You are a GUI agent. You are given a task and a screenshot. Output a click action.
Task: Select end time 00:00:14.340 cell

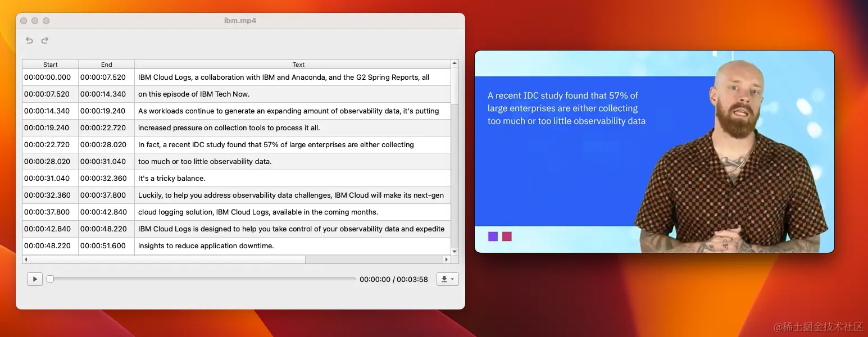coord(107,94)
